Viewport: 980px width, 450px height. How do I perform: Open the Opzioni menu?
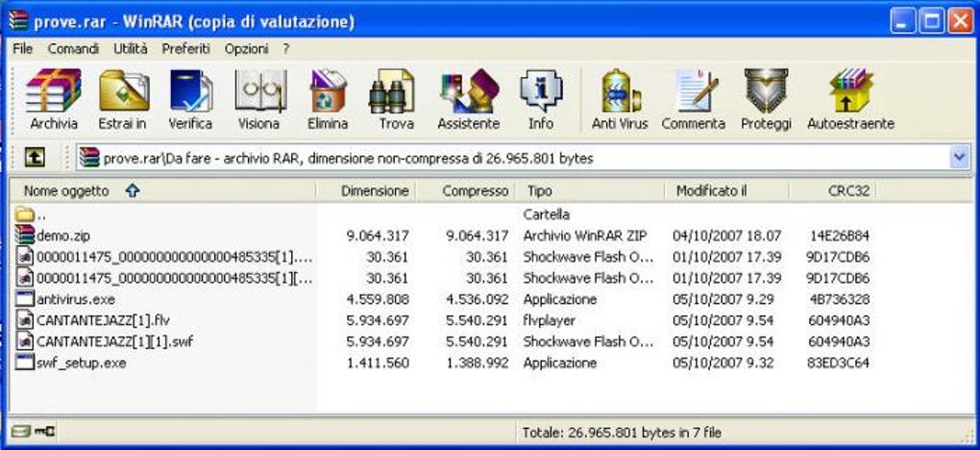point(246,48)
